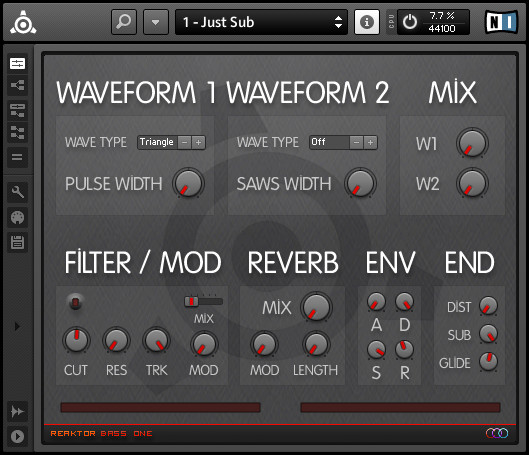This screenshot has width=529, height=455.
Task: Open the info button in header
Action: (367, 22)
